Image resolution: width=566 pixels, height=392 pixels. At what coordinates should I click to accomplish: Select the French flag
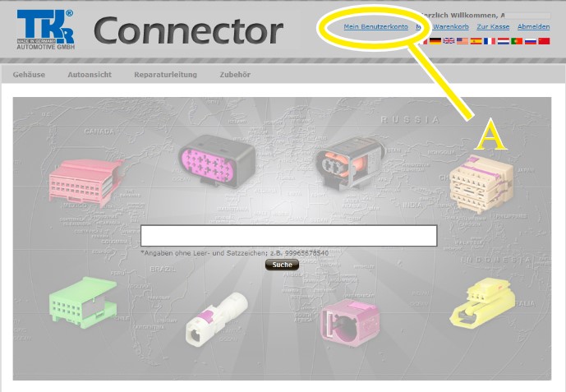coord(490,41)
